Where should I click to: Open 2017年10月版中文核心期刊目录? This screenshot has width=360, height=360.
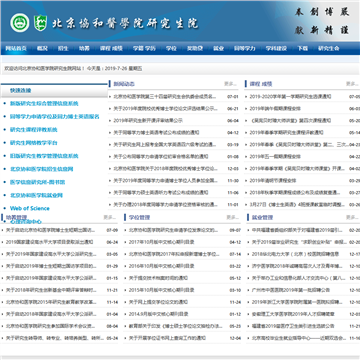tap(161, 242)
